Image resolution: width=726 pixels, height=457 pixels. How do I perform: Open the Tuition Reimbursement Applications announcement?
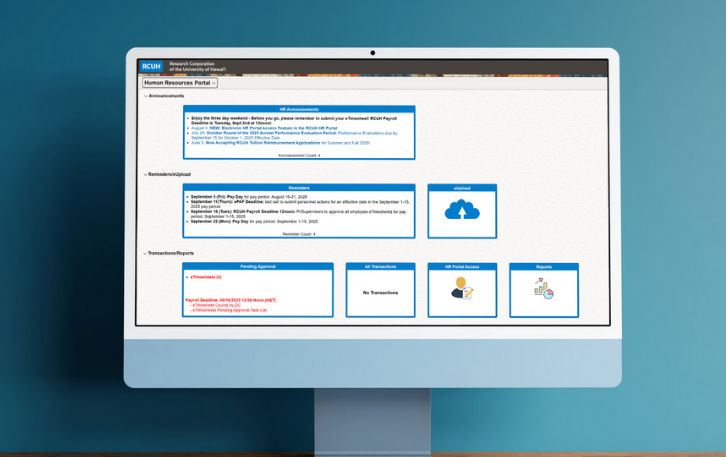(281, 143)
